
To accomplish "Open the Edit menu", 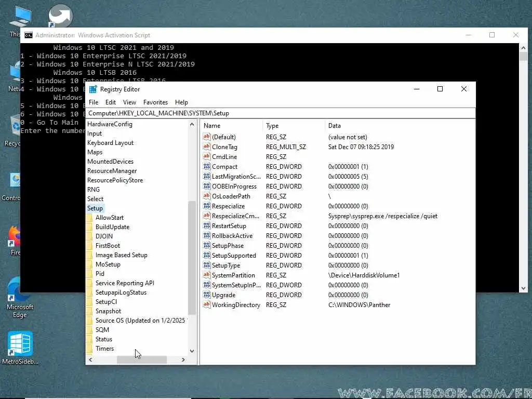I will point(110,102).
